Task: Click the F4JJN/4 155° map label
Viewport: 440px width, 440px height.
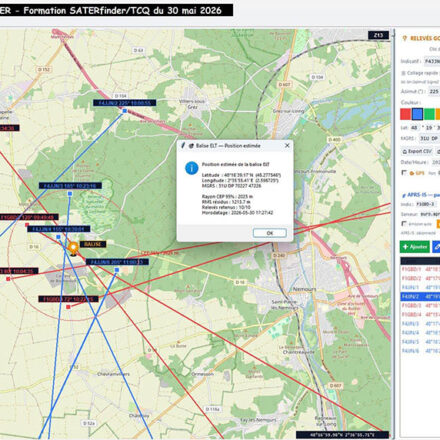Action: pos(59,229)
